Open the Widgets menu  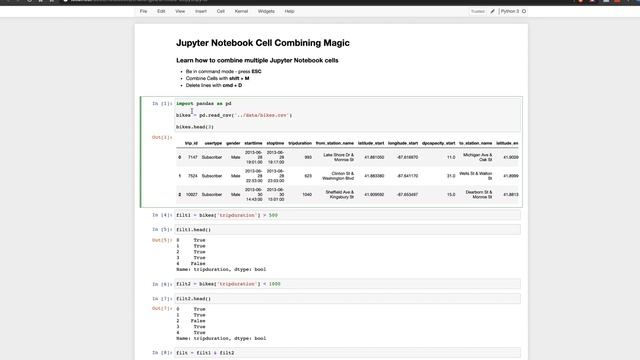tap(266, 11)
